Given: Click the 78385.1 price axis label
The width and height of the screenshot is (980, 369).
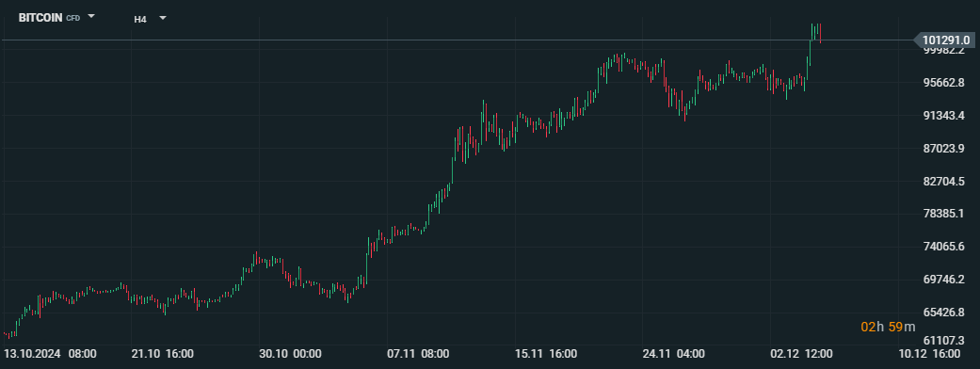Looking at the screenshot, I should [943, 214].
